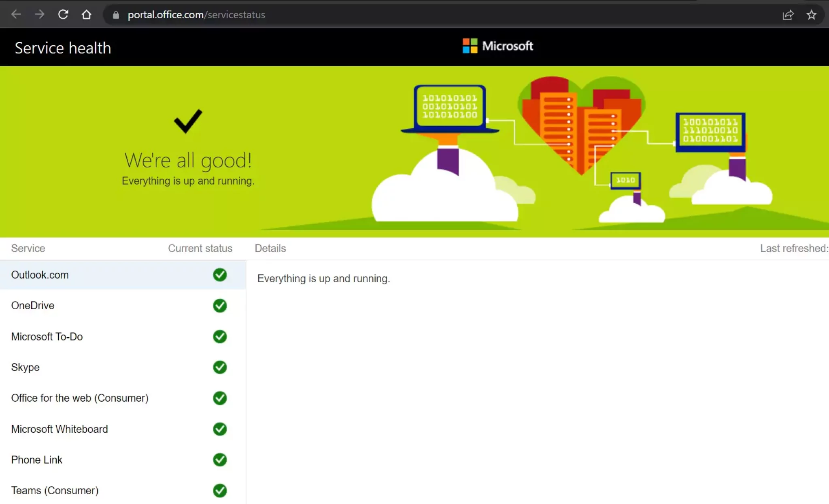Bookmark this page with star icon

pyautogui.click(x=811, y=15)
